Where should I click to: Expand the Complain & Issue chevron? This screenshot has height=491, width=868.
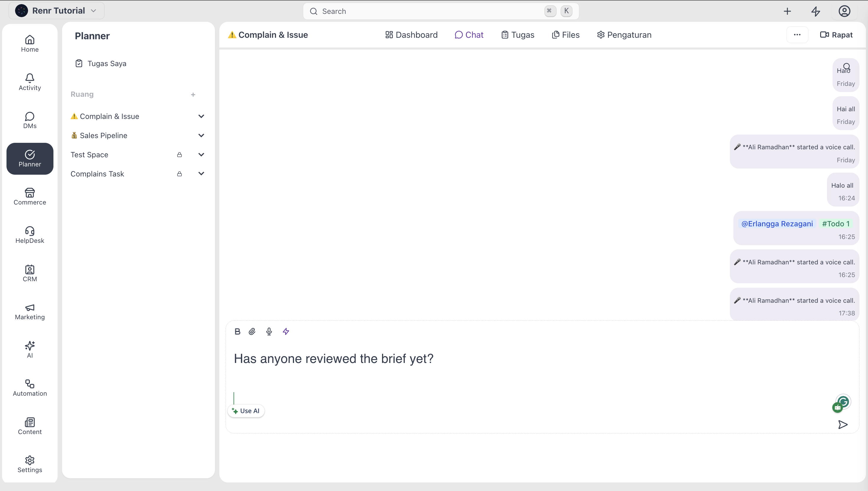[x=201, y=116]
